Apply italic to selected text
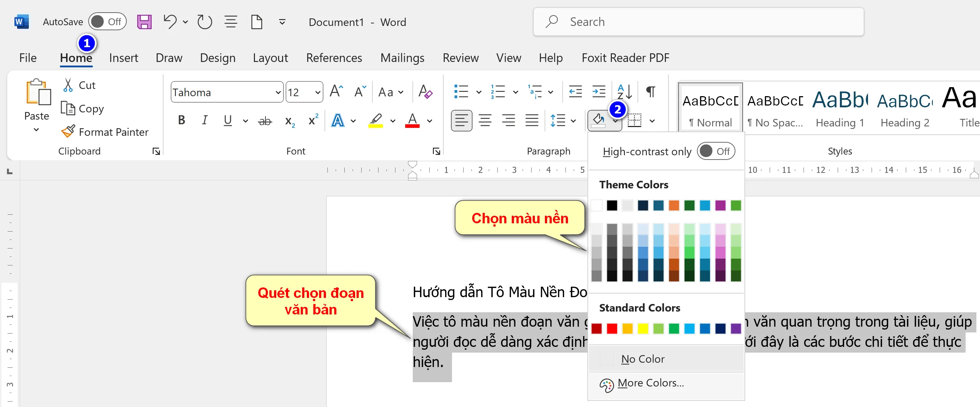The width and height of the screenshot is (980, 407). pyautogui.click(x=204, y=121)
